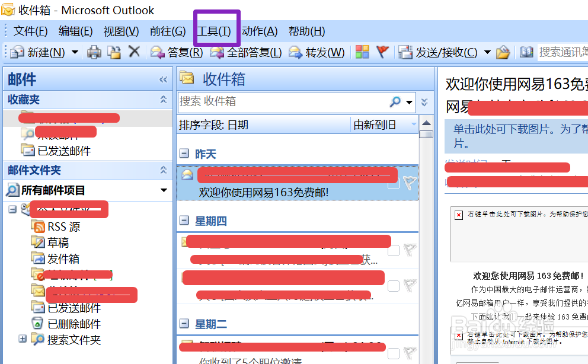Image resolution: width=588 pixels, height=364 pixels.
Task: Click the 由新到旧 sort order header
Action: coord(384,125)
